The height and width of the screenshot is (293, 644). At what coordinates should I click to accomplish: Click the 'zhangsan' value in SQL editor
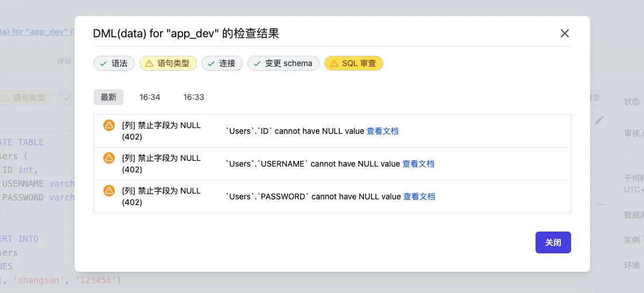pos(38,280)
